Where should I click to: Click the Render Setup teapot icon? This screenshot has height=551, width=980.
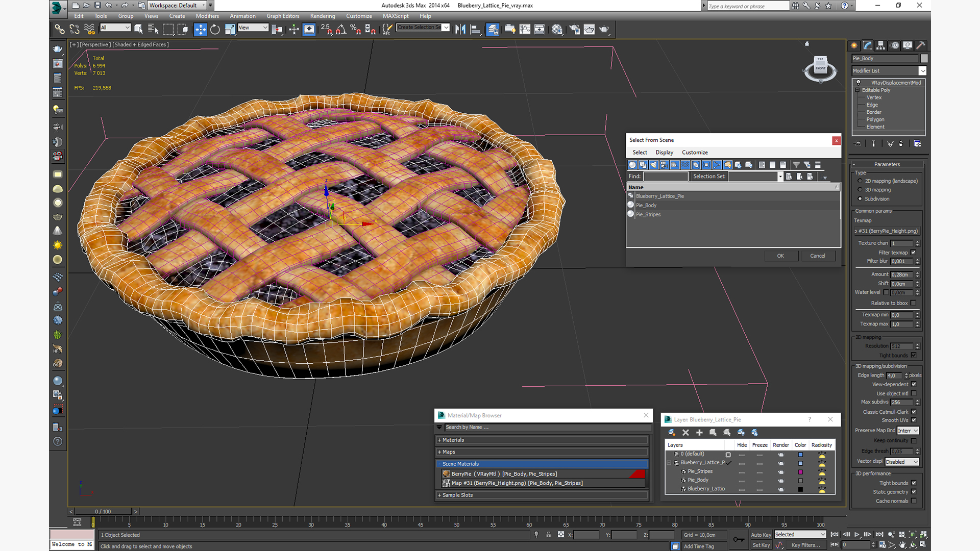coord(574,29)
